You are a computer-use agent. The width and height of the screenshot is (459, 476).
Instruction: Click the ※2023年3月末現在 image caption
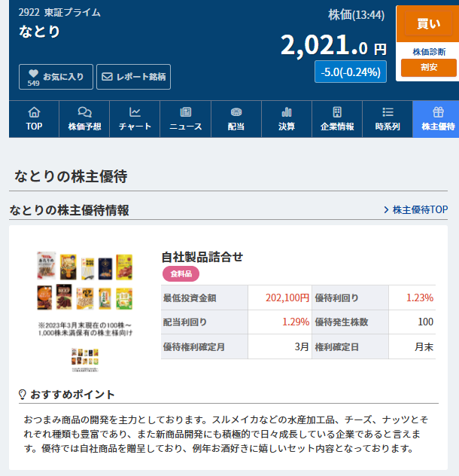pyautogui.click(x=85, y=329)
